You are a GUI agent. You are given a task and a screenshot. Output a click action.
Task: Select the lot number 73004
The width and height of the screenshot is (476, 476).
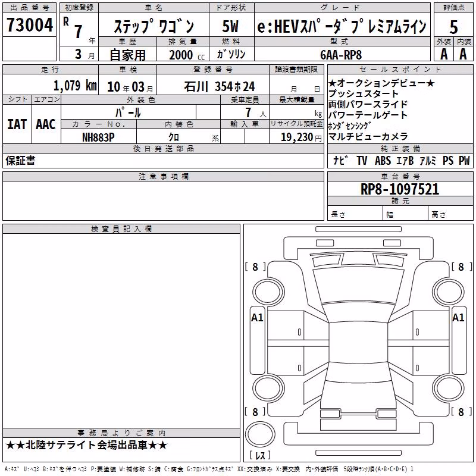[x=29, y=25]
